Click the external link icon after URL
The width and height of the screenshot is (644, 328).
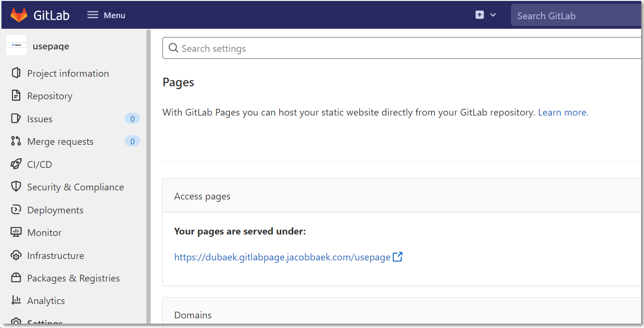398,257
